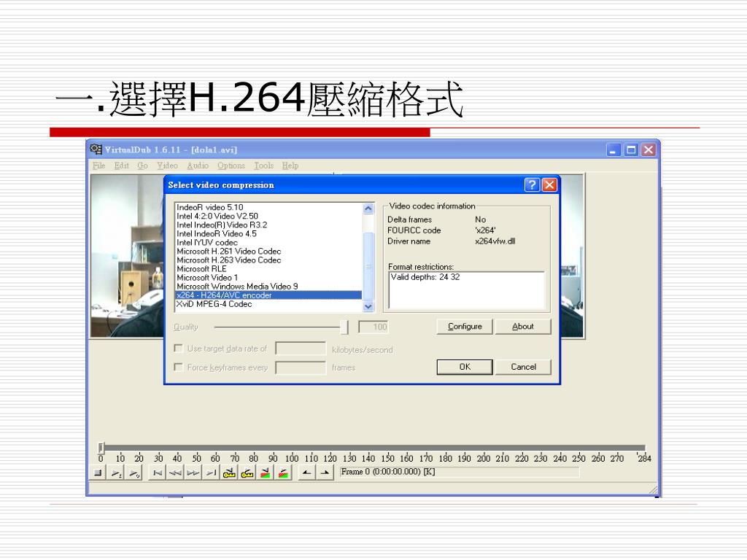Viewport: 747px width, 560px height.
Task: Step backward one frame
Action: coord(175,472)
